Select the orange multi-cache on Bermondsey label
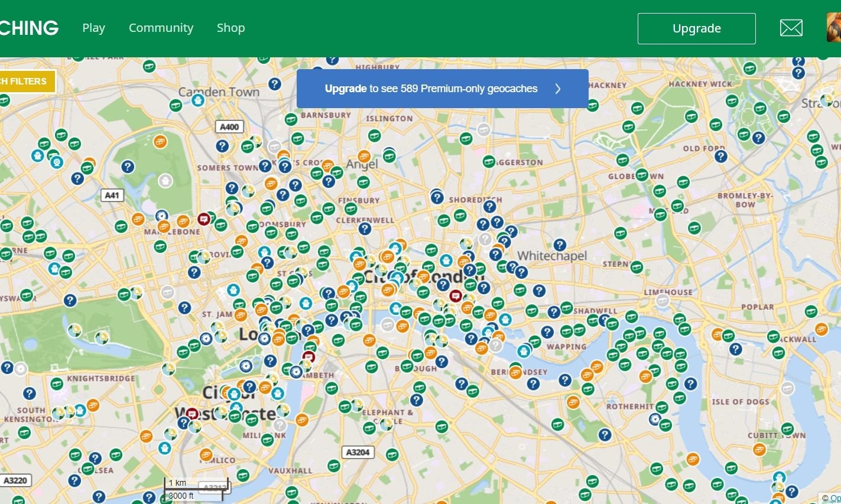The height and width of the screenshot is (504, 841). tap(516, 372)
